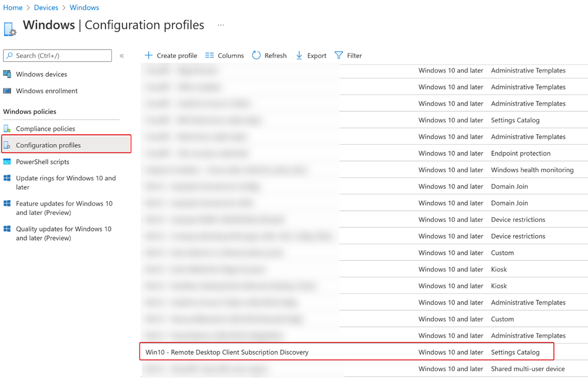Click the Configuration profiles sidebar icon
The height and width of the screenshot is (378, 588).
[x=7, y=145]
